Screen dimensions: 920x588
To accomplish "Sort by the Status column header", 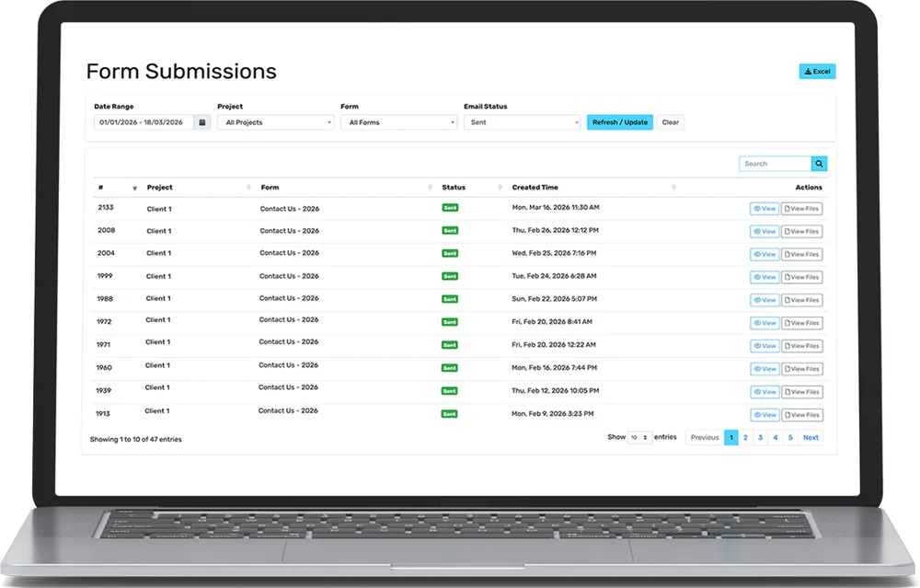I will point(454,187).
